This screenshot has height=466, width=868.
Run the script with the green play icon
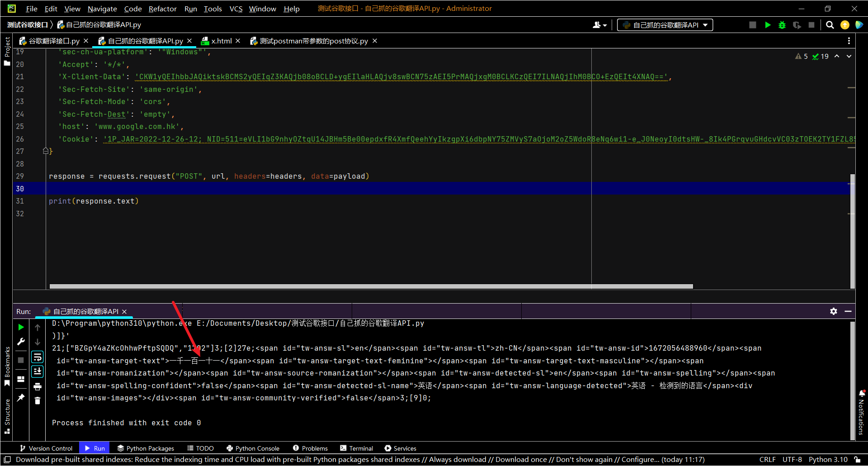pyautogui.click(x=768, y=25)
